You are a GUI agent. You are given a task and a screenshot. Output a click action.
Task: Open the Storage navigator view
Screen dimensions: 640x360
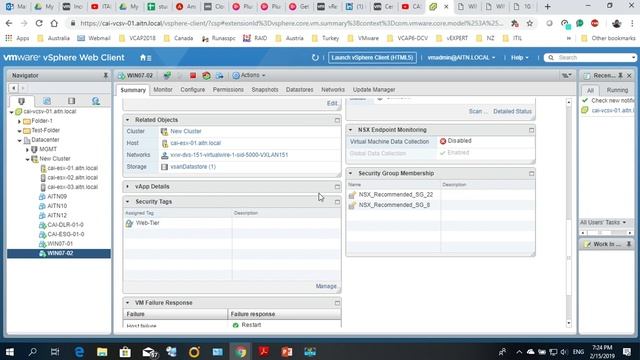point(71,101)
